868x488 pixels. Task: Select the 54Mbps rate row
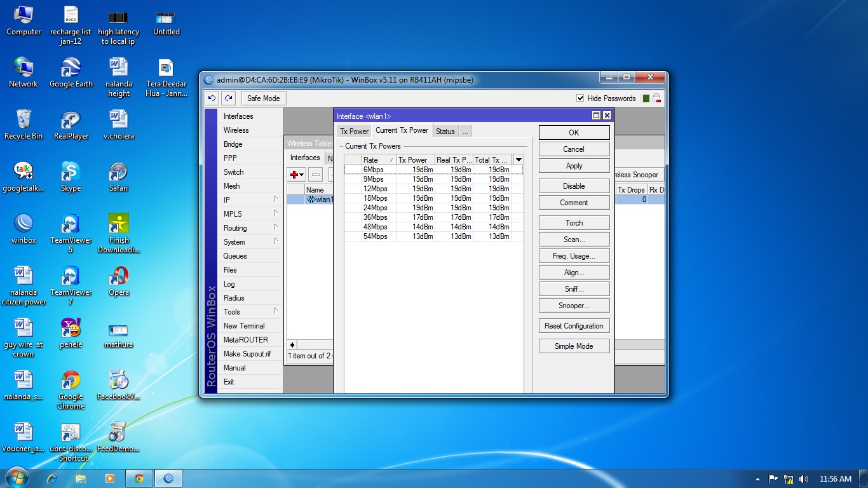click(x=433, y=236)
